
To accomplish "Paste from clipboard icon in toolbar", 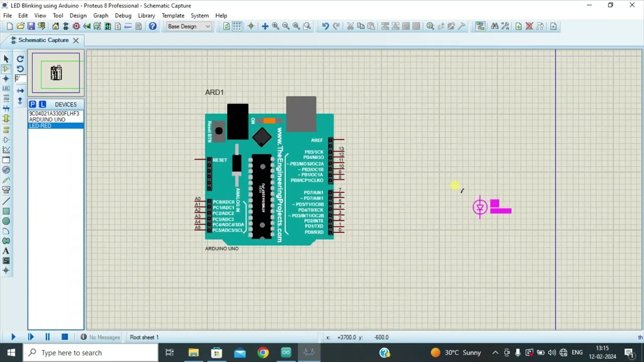I will [x=371, y=26].
